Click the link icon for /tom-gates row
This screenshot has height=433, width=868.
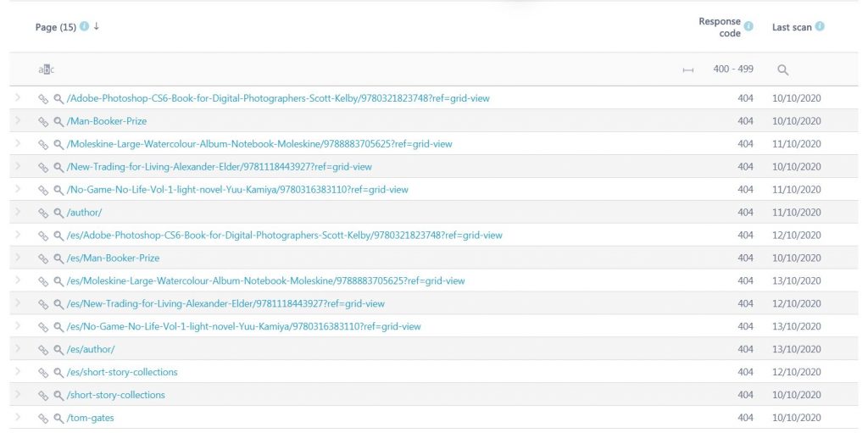click(x=43, y=418)
